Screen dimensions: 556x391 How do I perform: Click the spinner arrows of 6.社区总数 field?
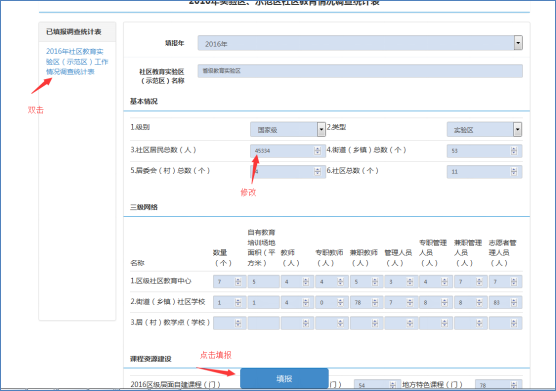(x=514, y=172)
